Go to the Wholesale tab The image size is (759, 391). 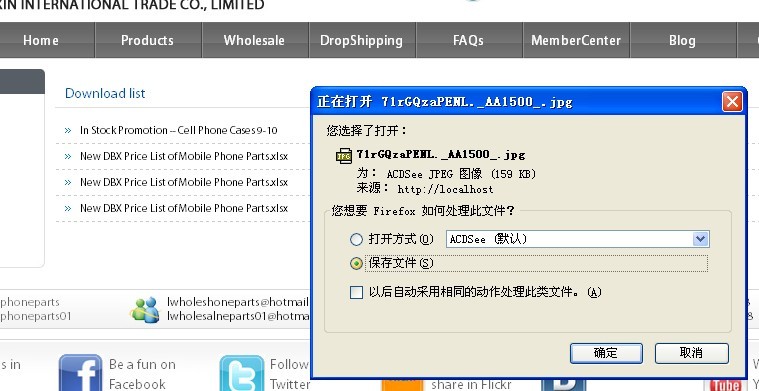click(x=254, y=40)
